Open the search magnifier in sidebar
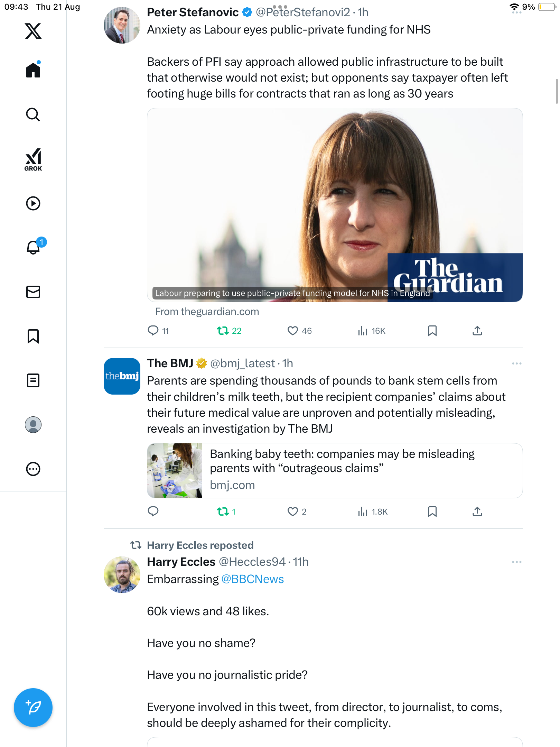 pyautogui.click(x=33, y=114)
